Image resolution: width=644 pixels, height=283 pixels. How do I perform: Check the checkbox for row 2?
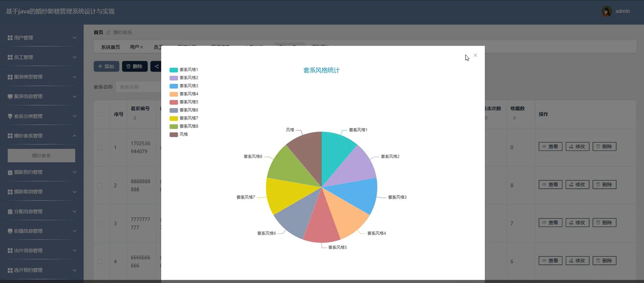99,185
